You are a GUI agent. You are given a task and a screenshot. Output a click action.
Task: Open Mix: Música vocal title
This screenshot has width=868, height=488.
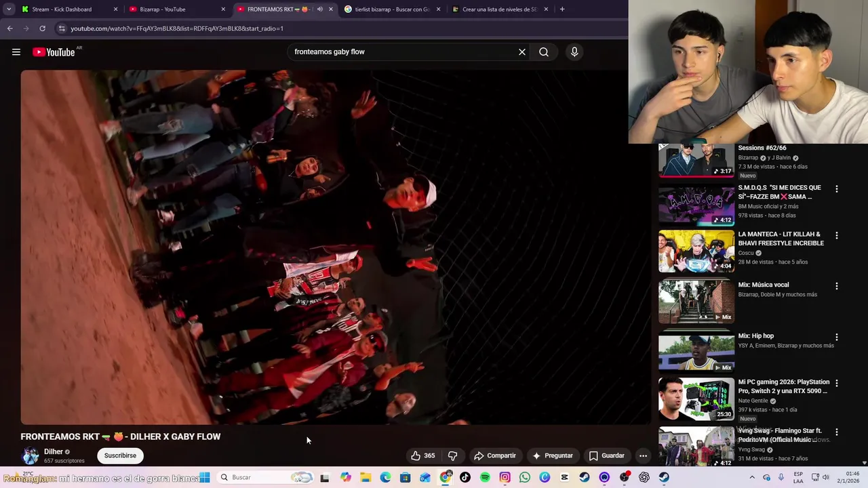point(764,285)
